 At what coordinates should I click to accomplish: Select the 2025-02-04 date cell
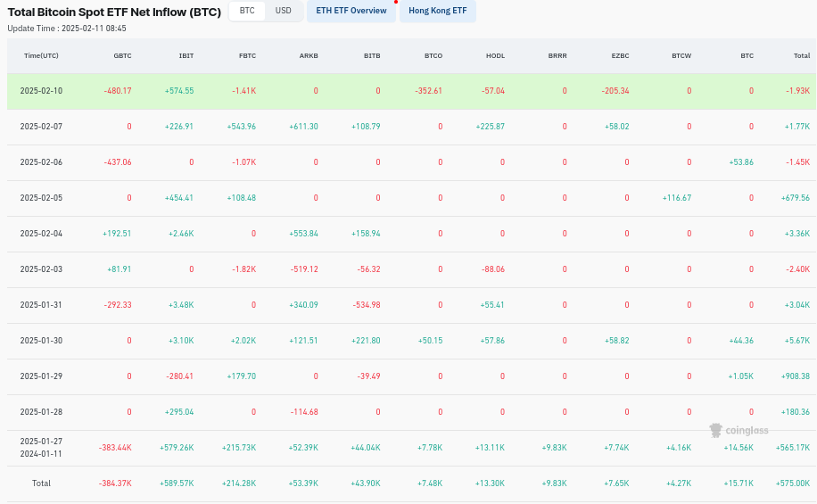(41, 234)
